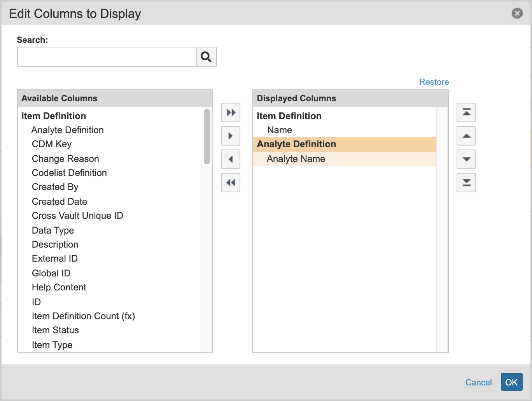Cancel the column edits

tap(478, 382)
